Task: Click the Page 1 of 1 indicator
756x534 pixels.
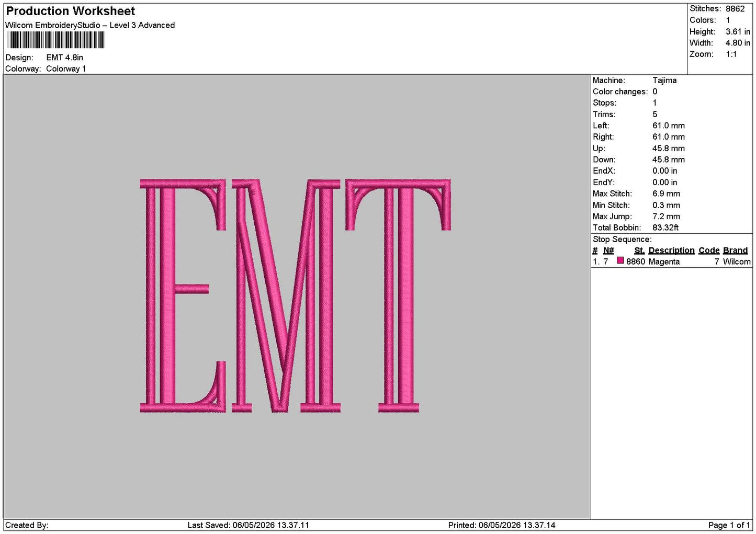Action: coord(729,525)
